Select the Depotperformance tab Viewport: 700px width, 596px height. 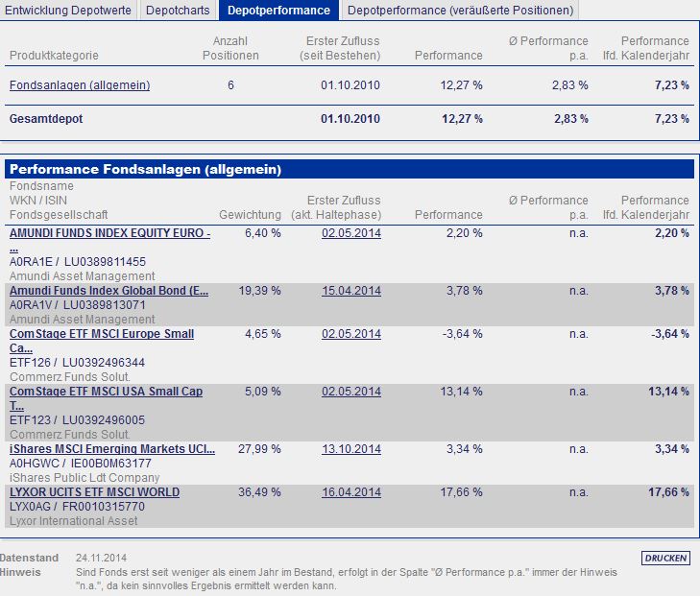pyautogui.click(x=278, y=10)
